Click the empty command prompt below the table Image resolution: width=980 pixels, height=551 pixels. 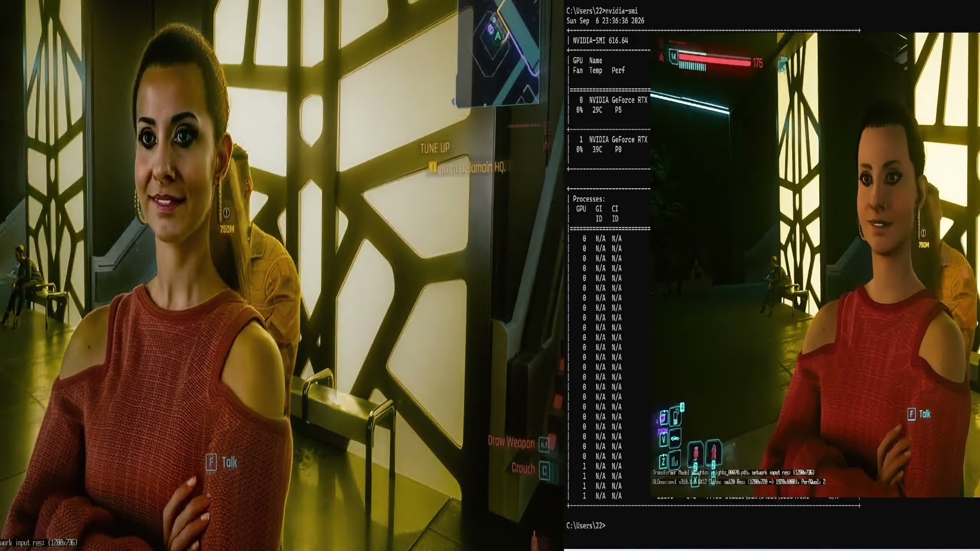pos(586,525)
